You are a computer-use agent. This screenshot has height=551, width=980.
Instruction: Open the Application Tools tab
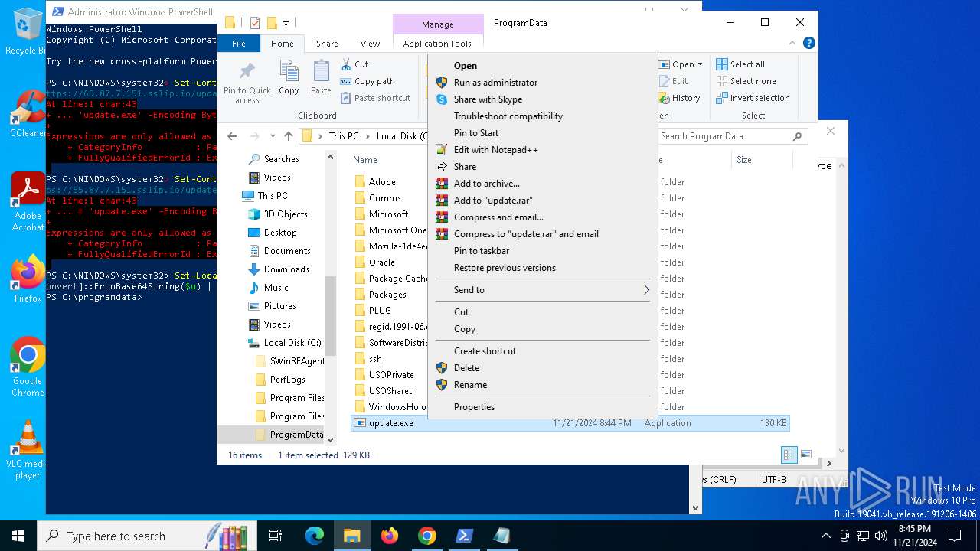437,44
